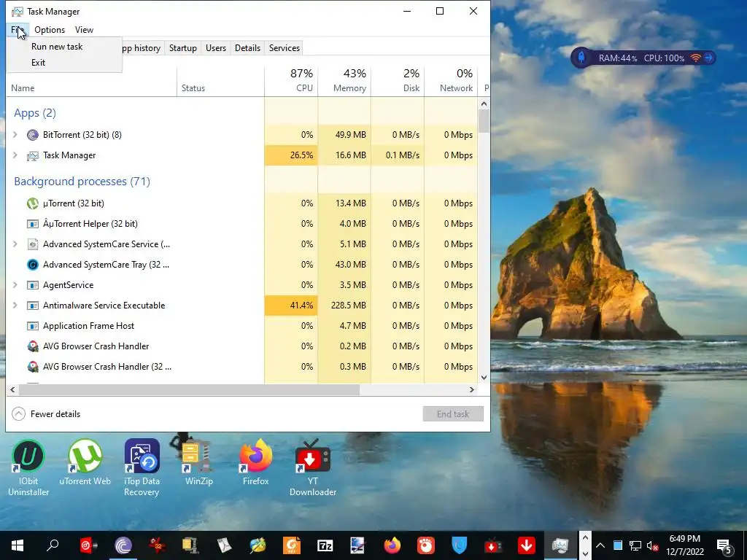Click the horizontal scrollbar left arrow
Screen dimensions: 747x560
[12, 389]
